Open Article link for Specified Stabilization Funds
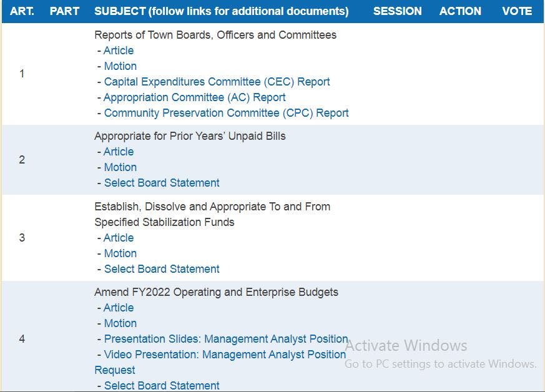The height and width of the screenshot is (392, 545). coord(119,238)
